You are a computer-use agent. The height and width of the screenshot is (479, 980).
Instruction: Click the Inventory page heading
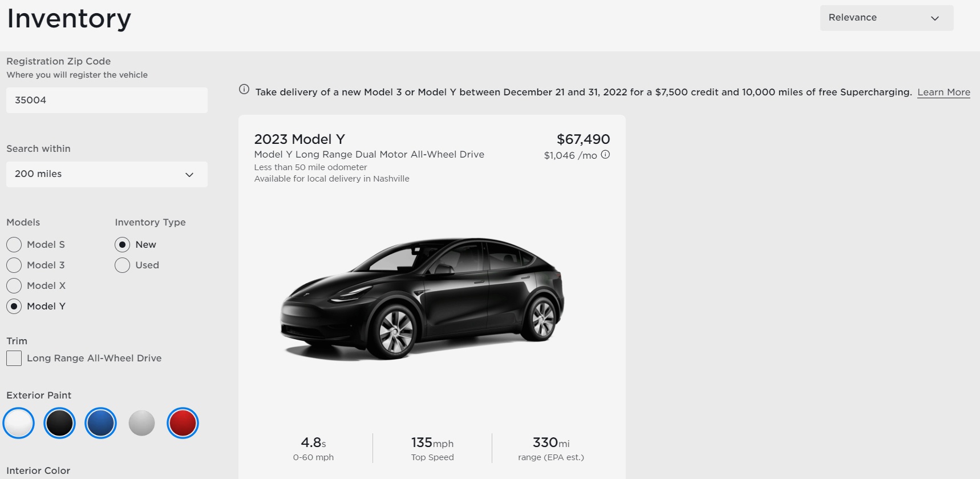click(68, 18)
